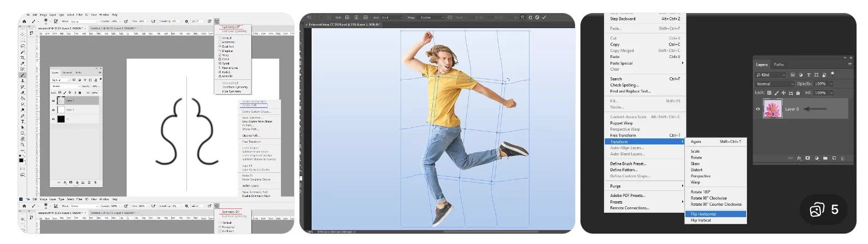The height and width of the screenshot is (244, 868).
Task: Select the split warp crosswise icon
Action: click(x=347, y=18)
